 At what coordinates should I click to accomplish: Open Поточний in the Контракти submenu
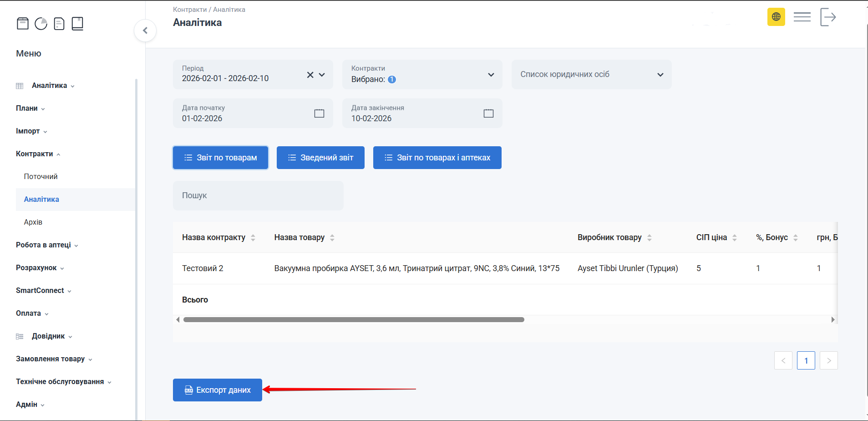[41, 177]
